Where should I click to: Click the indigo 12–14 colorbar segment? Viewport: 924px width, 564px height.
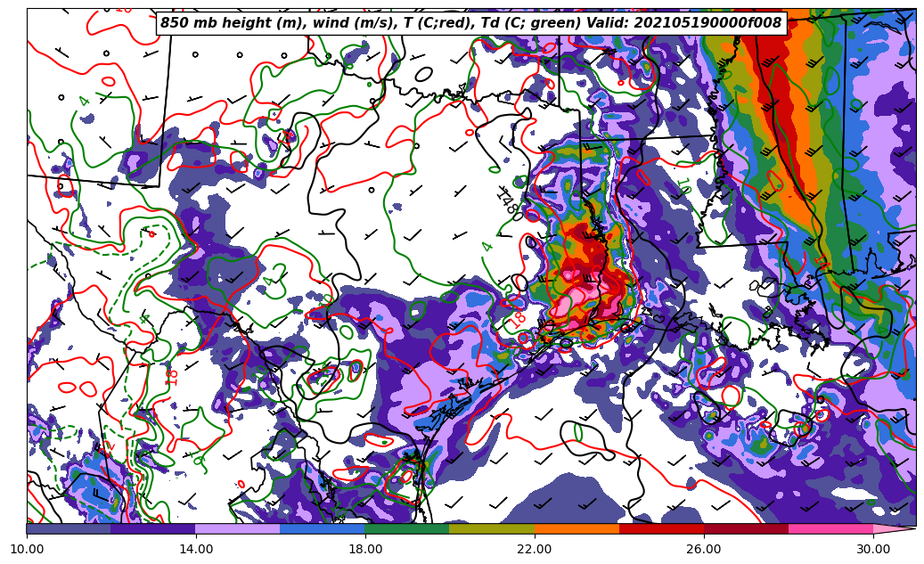153,528
